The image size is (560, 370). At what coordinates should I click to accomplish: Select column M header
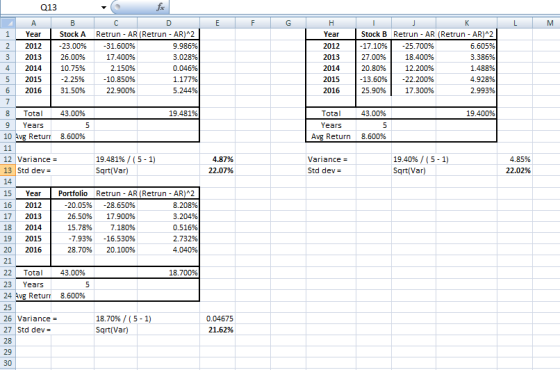point(546,23)
